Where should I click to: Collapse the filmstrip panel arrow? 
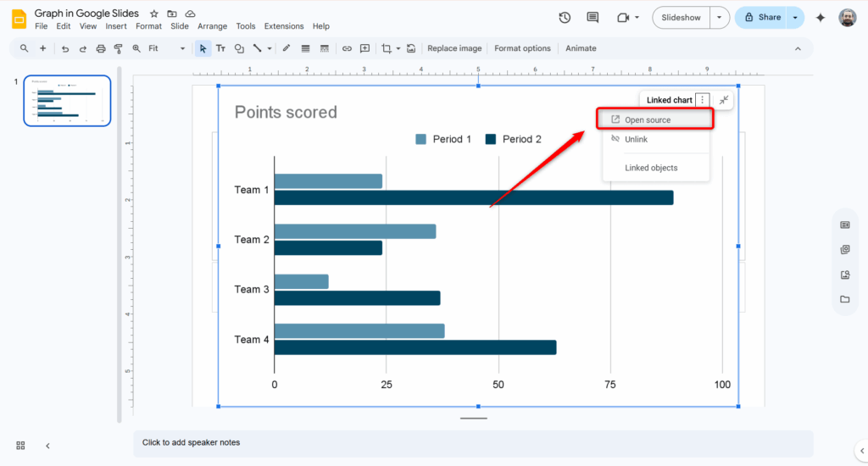[x=47, y=445]
